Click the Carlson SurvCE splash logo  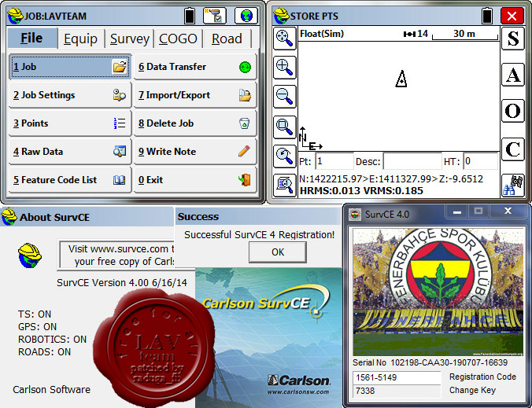coord(265,302)
